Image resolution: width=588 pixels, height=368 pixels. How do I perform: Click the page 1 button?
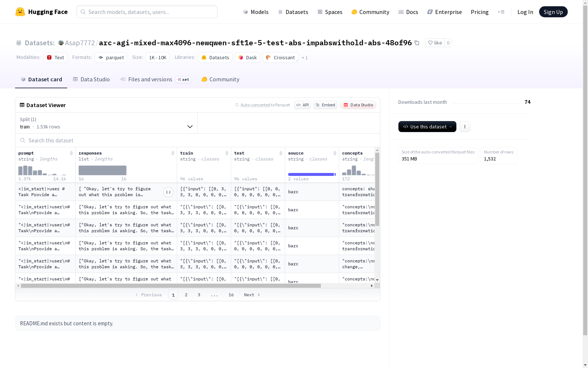coord(173,295)
